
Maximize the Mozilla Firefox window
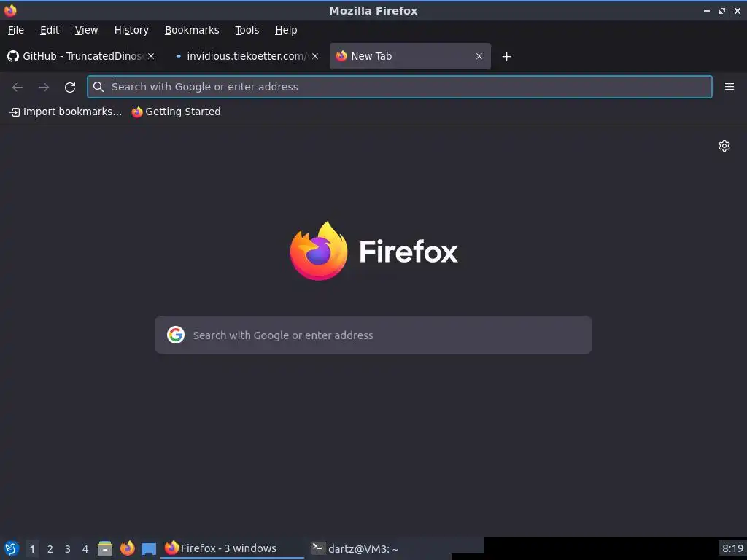point(721,10)
